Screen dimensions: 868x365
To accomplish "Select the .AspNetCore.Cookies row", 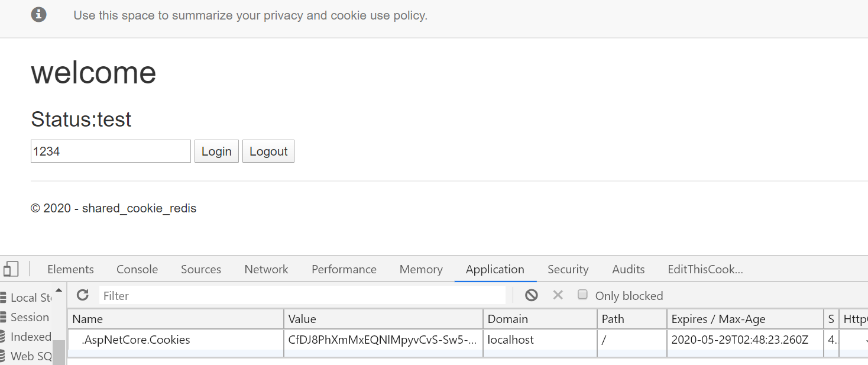I will tap(467, 340).
